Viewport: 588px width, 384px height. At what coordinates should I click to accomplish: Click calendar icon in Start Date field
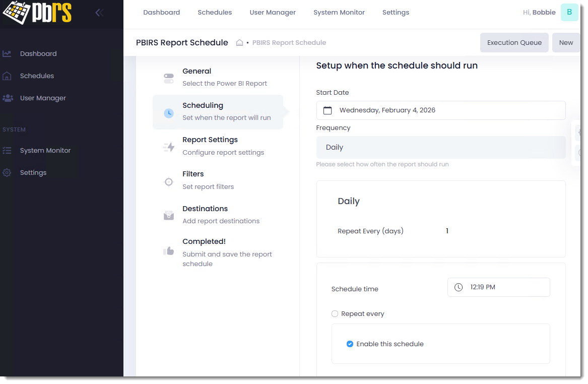328,110
